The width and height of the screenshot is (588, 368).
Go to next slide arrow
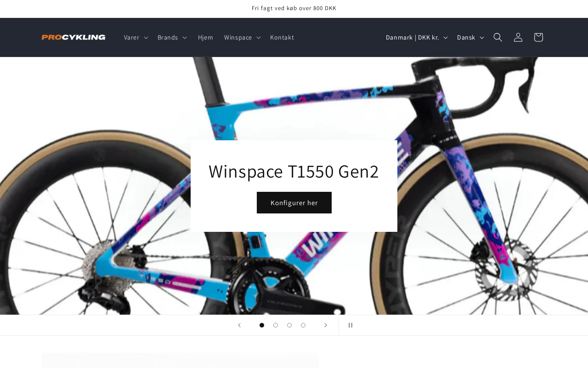pyautogui.click(x=326, y=325)
